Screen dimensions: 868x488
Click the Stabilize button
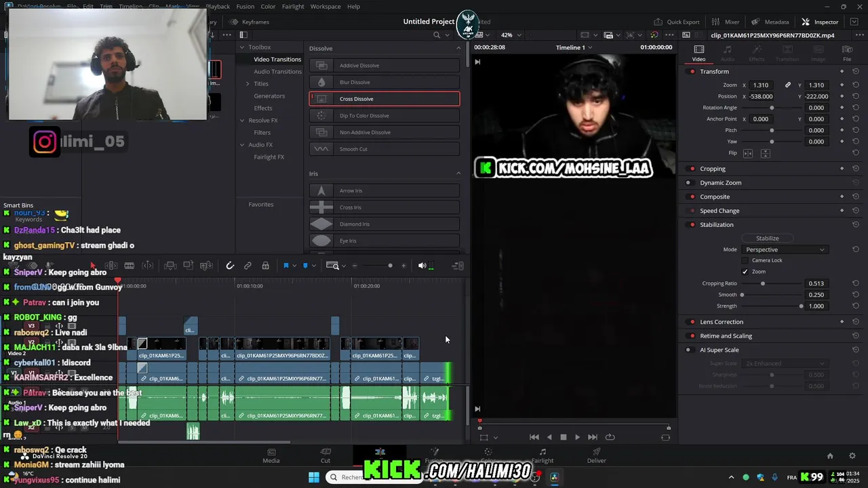767,238
